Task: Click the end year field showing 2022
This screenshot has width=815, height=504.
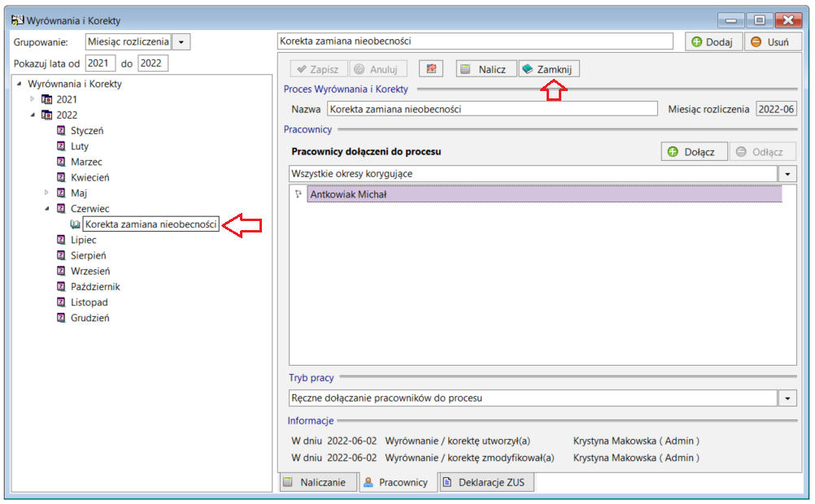Action: 153,63
